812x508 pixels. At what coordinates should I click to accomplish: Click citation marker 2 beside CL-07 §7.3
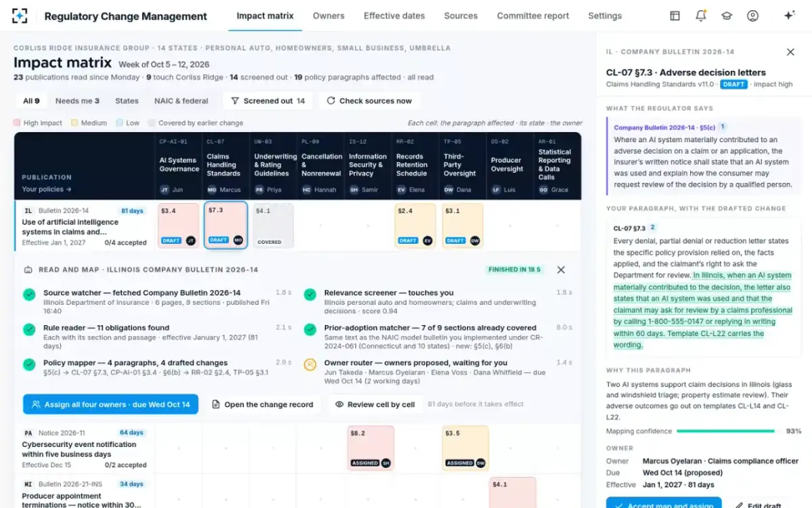click(653, 228)
